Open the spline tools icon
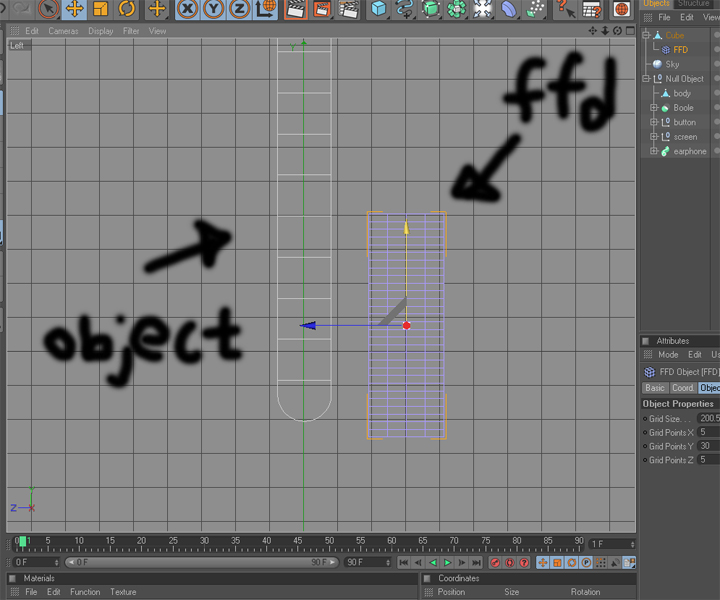 tap(404, 9)
